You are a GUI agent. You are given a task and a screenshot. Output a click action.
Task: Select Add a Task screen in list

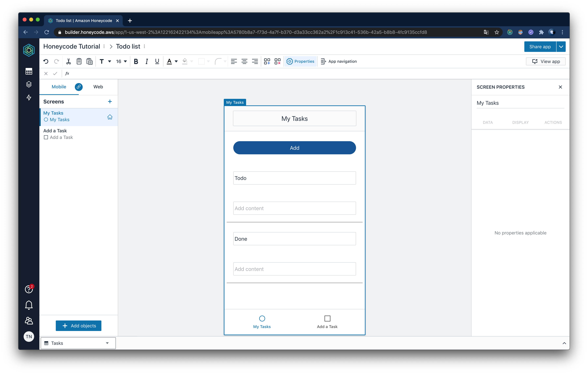(79, 134)
